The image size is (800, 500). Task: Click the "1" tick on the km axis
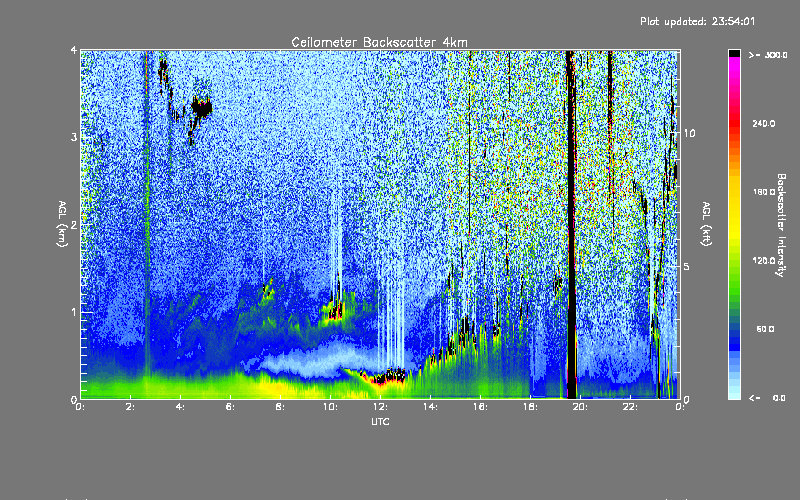coord(73,312)
